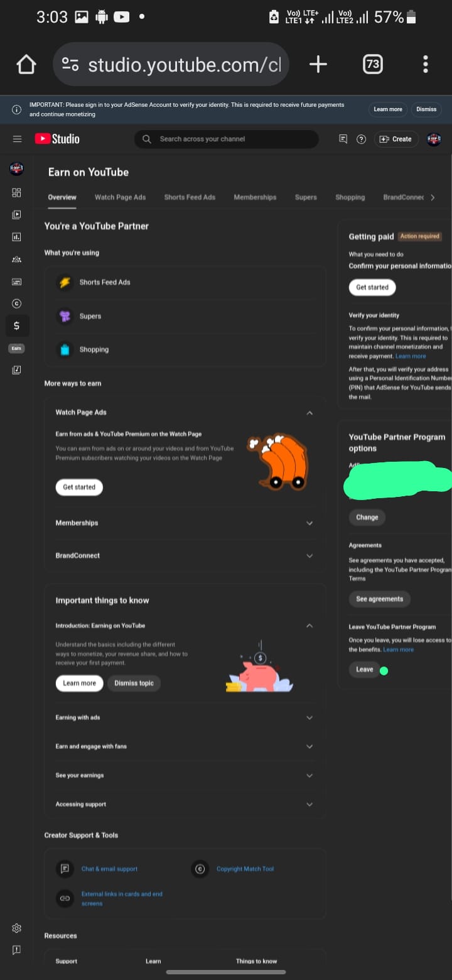The image size is (452, 980).
Task: Dismiss the AdSense identity banner
Action: click(426, 109)
